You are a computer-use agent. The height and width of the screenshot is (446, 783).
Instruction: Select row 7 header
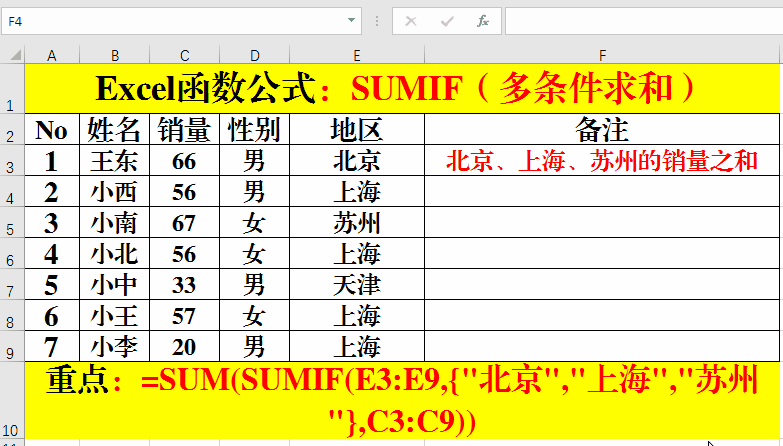[x=12, y=284]
